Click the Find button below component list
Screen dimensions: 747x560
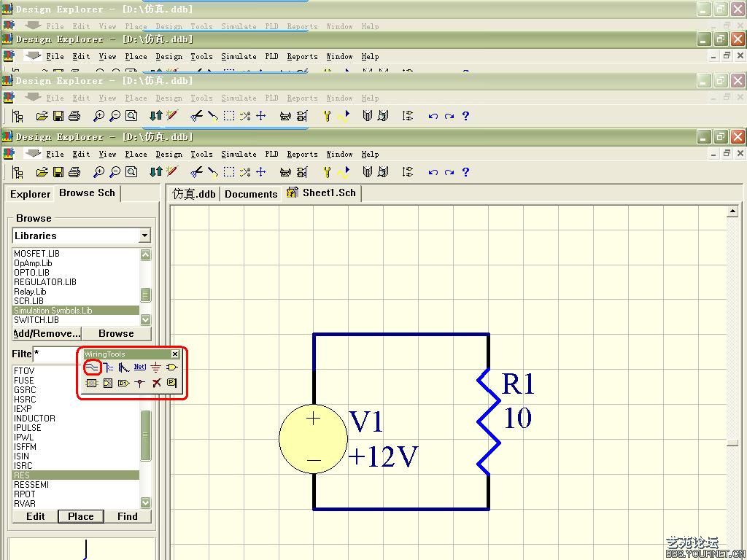tap(127, 516)
